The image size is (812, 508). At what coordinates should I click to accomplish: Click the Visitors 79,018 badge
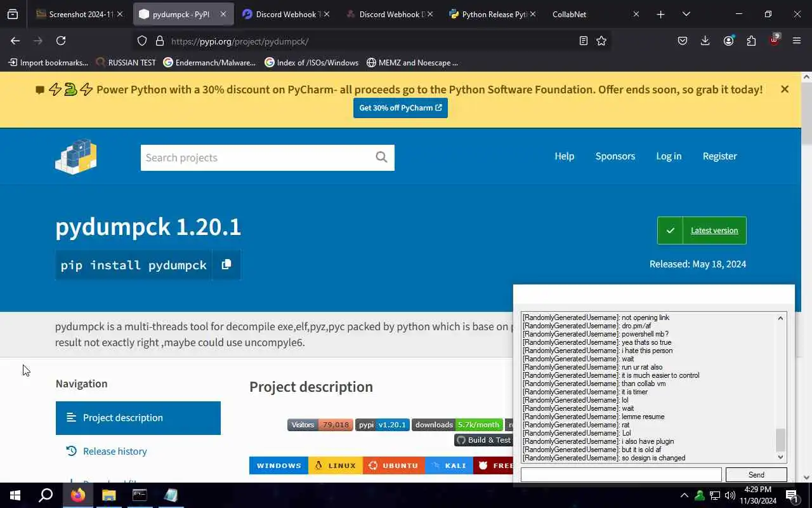point(320,425)
